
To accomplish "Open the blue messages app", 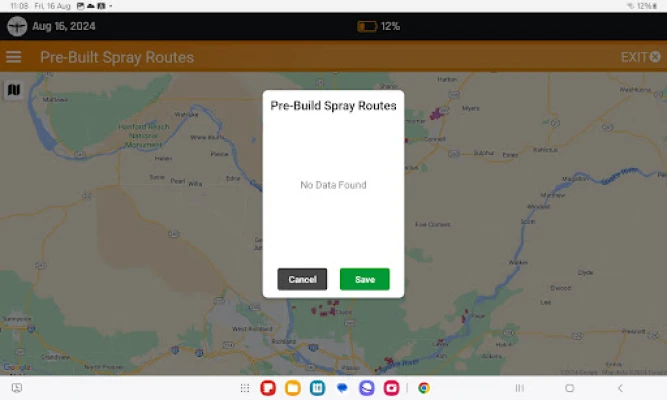I will pos(342,388).
